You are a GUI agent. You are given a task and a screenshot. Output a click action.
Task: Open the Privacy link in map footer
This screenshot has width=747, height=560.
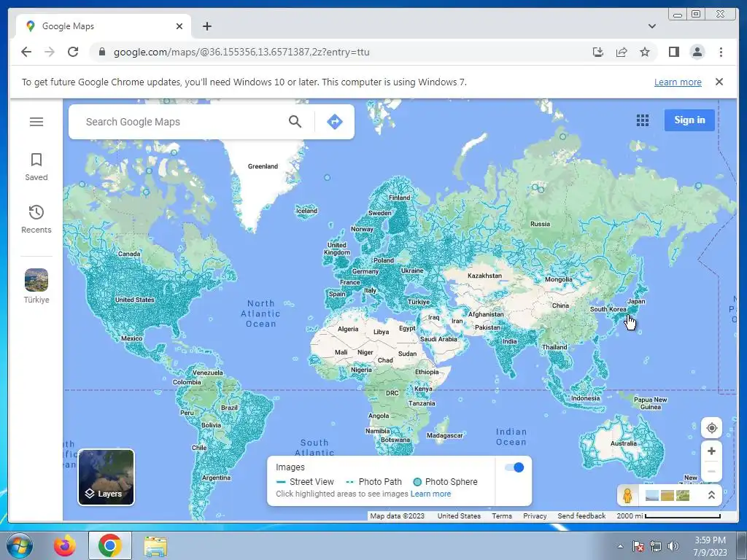pyautogui.click(x=535, y=516)
